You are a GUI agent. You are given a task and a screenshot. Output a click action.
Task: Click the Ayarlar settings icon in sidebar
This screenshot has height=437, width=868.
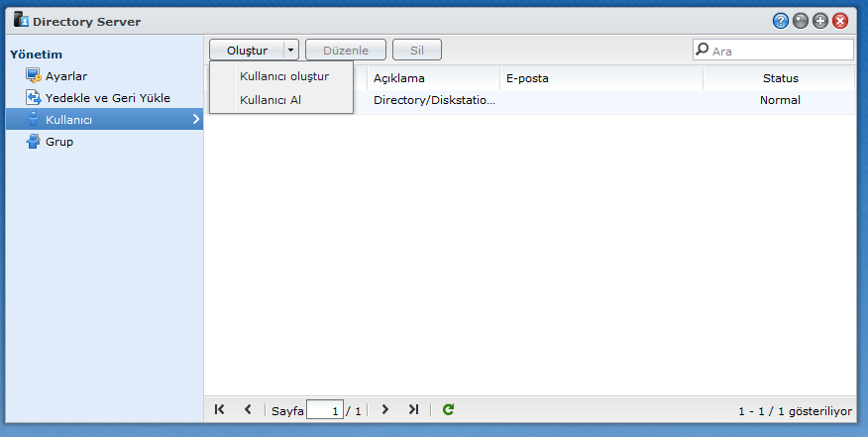[x=33, y=76]
